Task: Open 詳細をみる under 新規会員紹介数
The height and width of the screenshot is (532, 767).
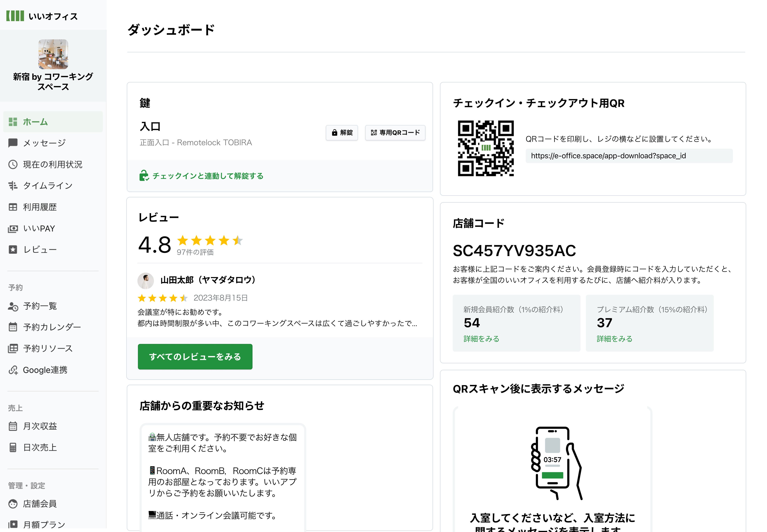Action: [481, 339]
